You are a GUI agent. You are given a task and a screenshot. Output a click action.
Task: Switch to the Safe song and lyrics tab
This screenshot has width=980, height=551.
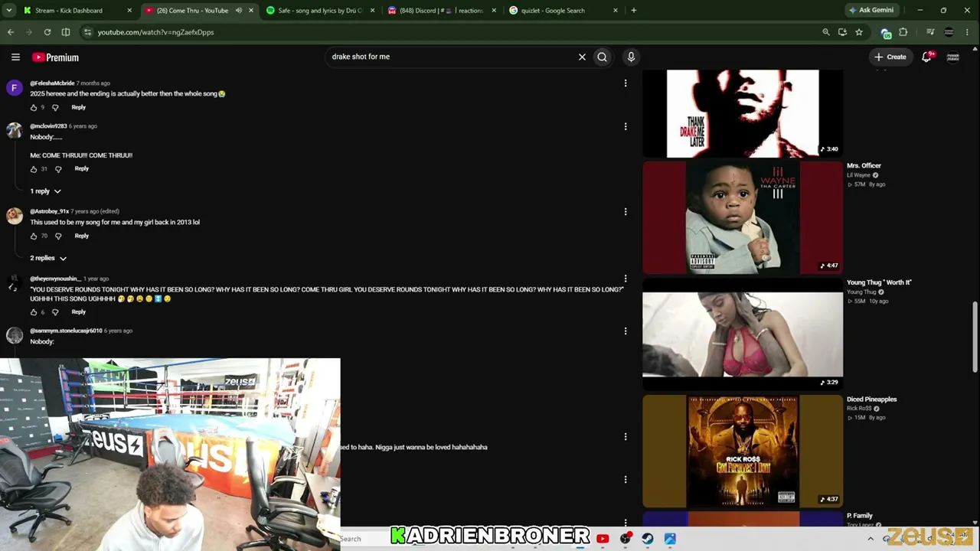(x=319, y=11)
